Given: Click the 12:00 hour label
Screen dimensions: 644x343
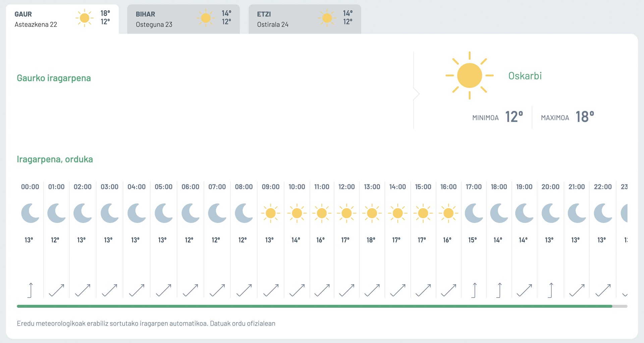Looking at the screenshot, I should [x=346, y=187].
